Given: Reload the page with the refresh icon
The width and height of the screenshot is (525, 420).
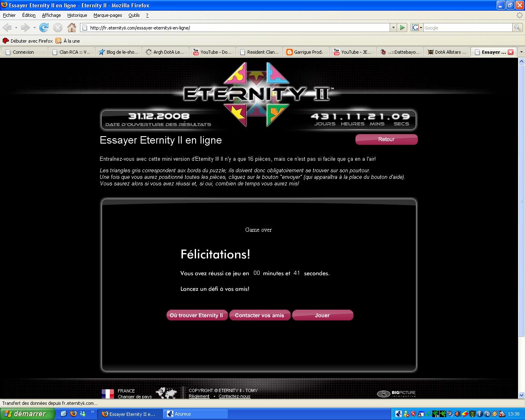Looking at the screenshot, I should (44, 27).
